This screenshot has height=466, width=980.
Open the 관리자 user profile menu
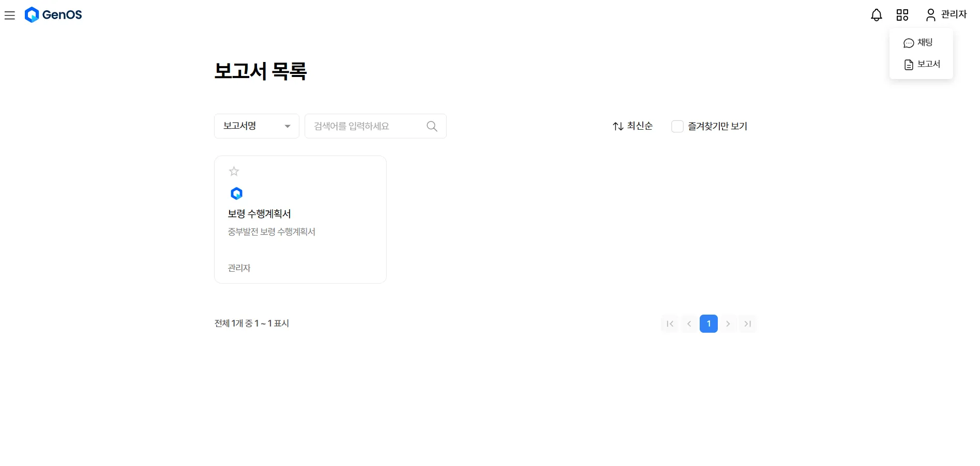(x=946, y=14)
